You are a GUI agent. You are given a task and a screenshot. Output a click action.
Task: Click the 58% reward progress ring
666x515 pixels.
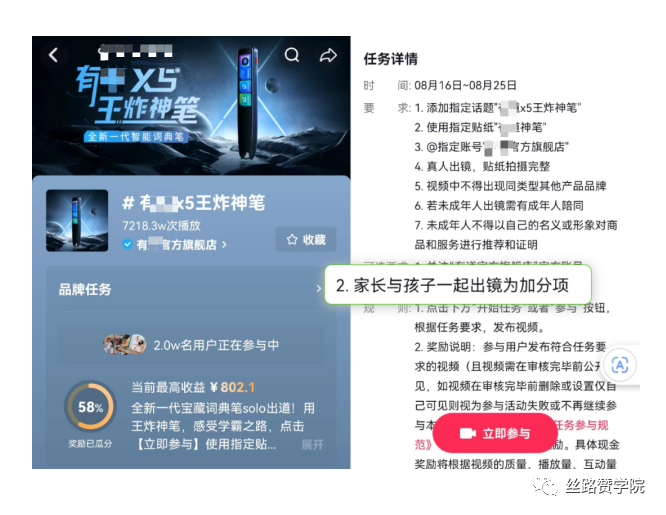[90, 407]
